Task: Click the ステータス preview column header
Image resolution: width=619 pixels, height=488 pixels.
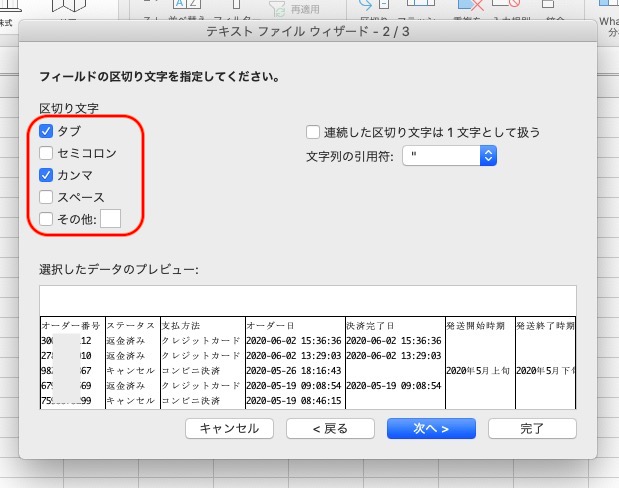Action: click(131, 326)
